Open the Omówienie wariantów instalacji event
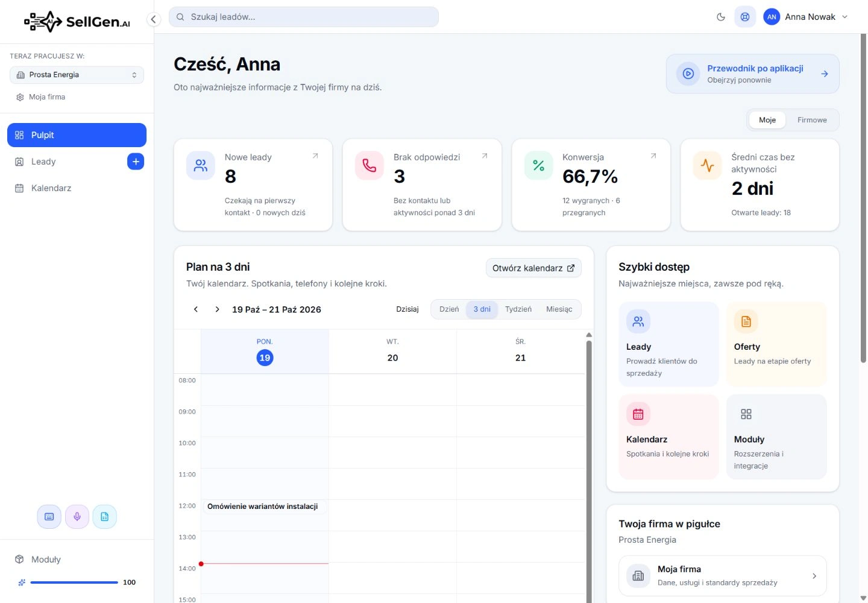868x603 pixels. click(x=265, y=507)
